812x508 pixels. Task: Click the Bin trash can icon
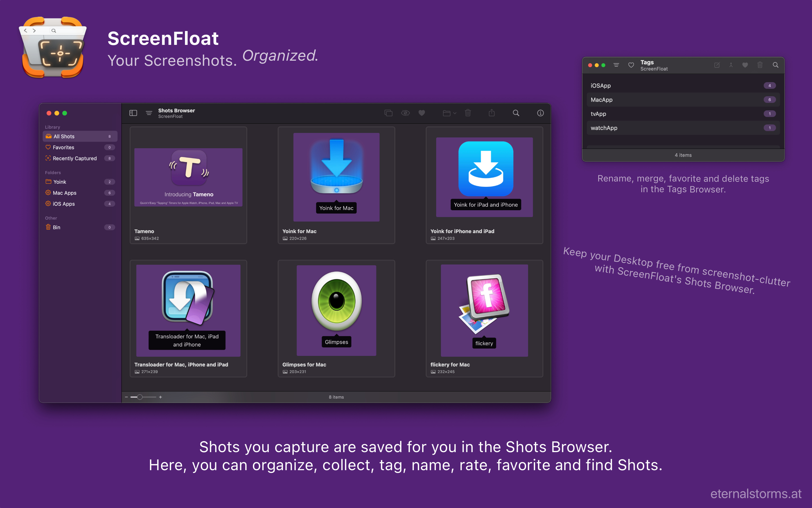coord(48,227)
